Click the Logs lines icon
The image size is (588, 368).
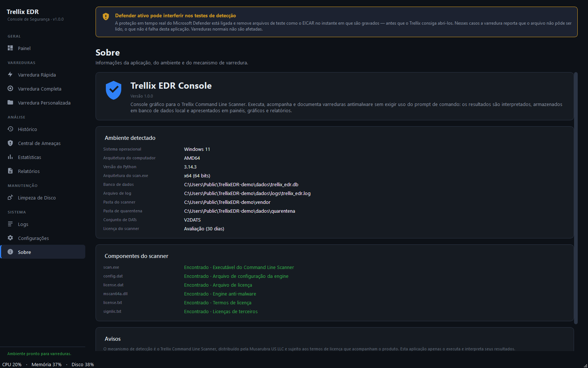tap(10, 224)
